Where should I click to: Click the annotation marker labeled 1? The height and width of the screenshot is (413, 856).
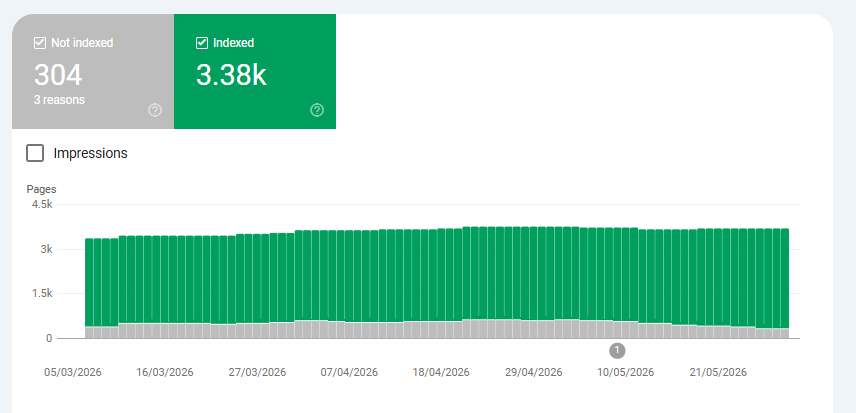(617, 350)
